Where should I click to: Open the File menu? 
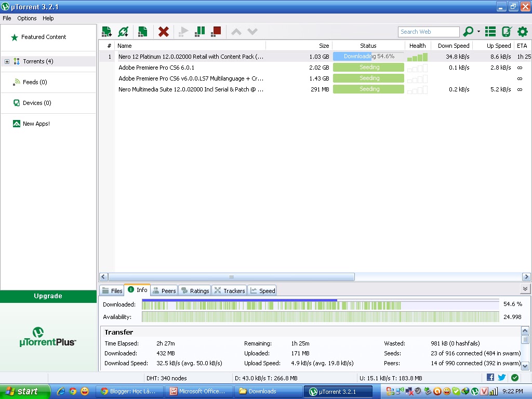click(x=7, y=18)
